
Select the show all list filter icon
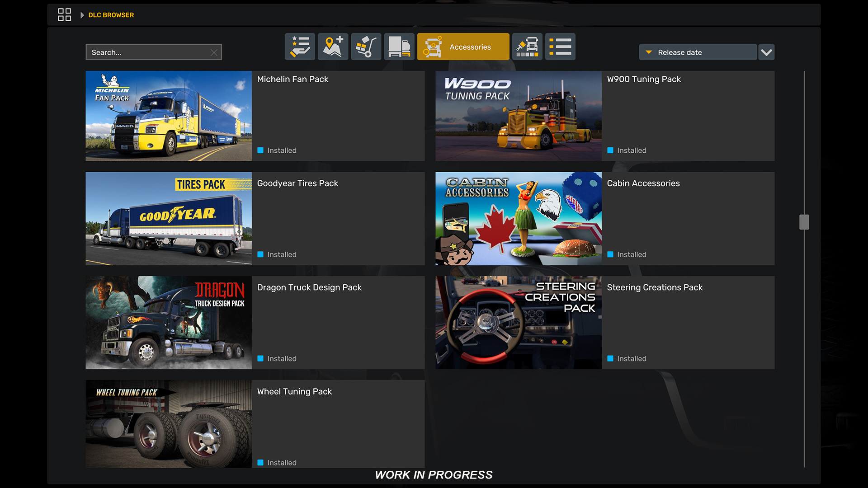pos(560,47)
